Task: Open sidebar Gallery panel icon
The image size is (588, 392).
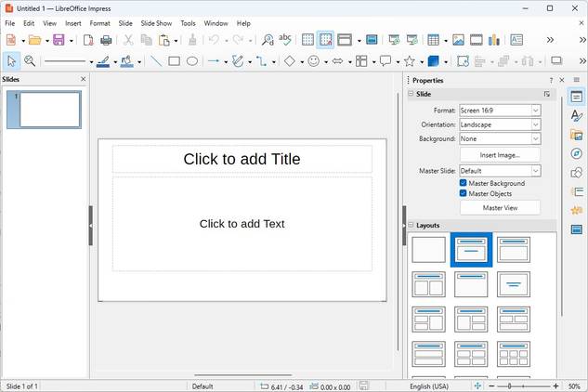Action: 576,135
